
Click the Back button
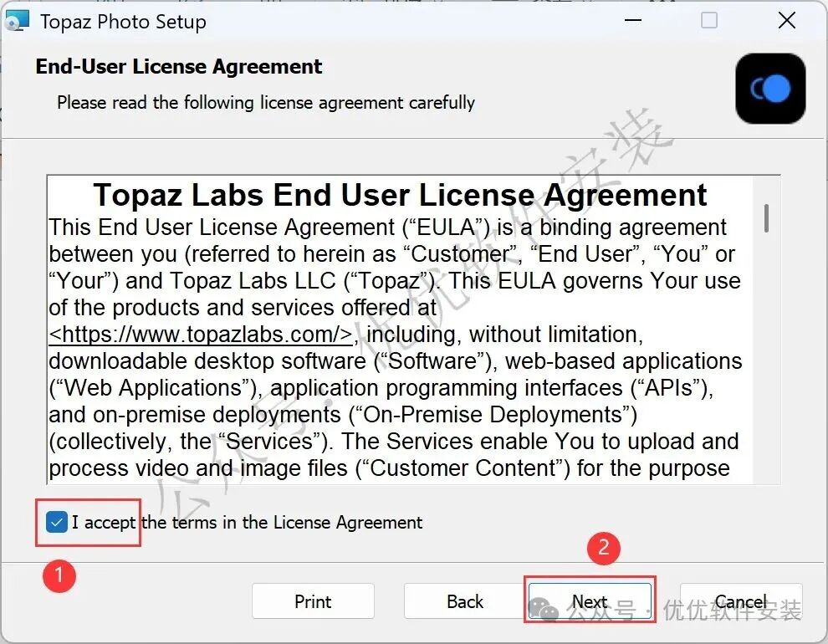click(x=465, y=601)
